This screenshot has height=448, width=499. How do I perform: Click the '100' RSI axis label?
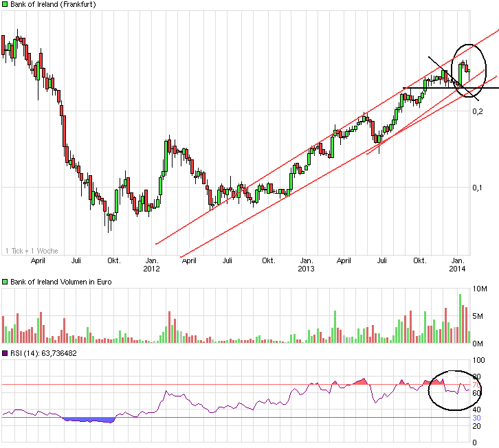click(479, 360)
